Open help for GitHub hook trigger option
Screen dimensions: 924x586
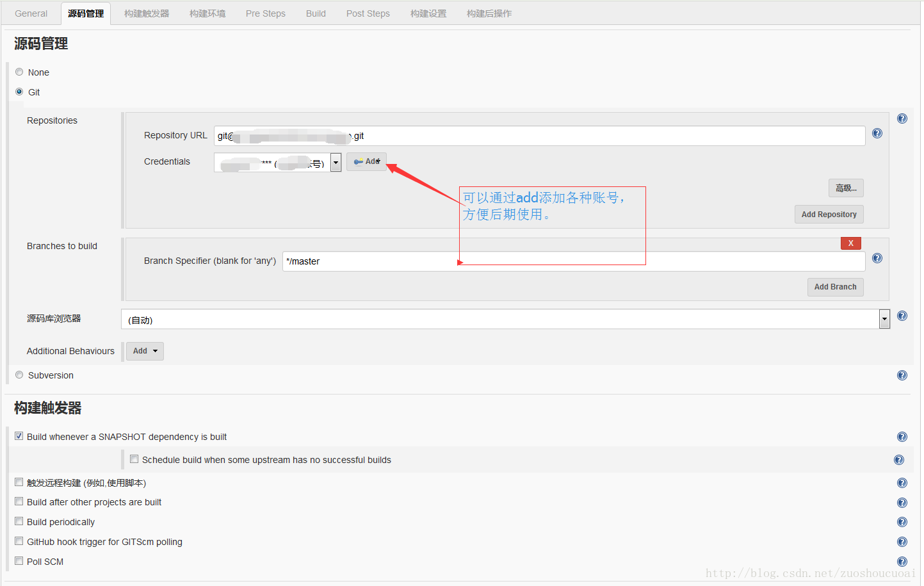pos(902,542)
